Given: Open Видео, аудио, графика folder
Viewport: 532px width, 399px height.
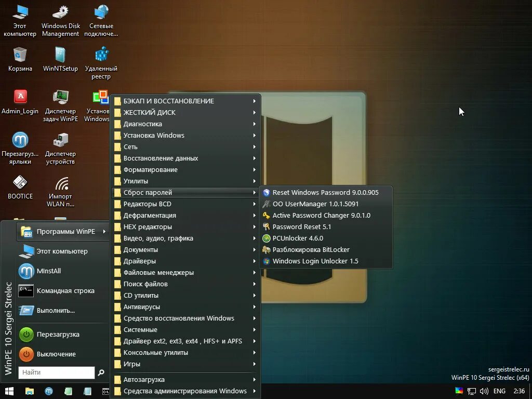Looking at the screenshot, I should coord(185,238).
